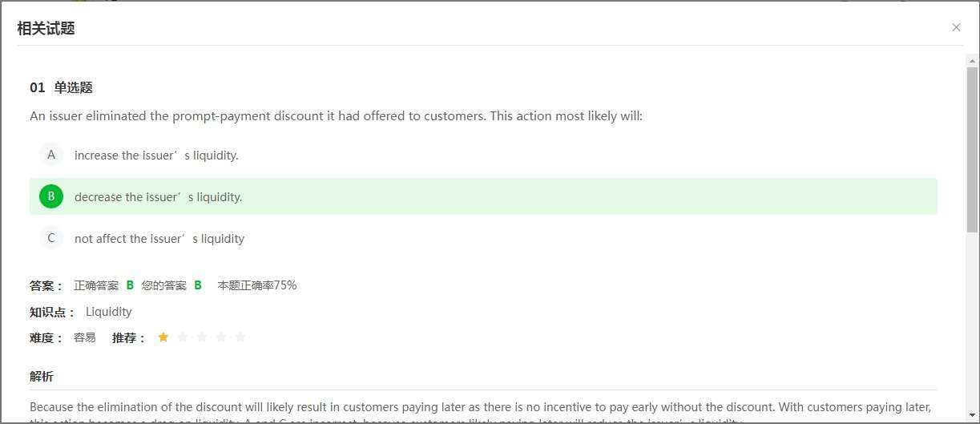The image size is (980, 424).
Task: Click the vertical scrollbar thumb
Action: click(x=972, y=148)
